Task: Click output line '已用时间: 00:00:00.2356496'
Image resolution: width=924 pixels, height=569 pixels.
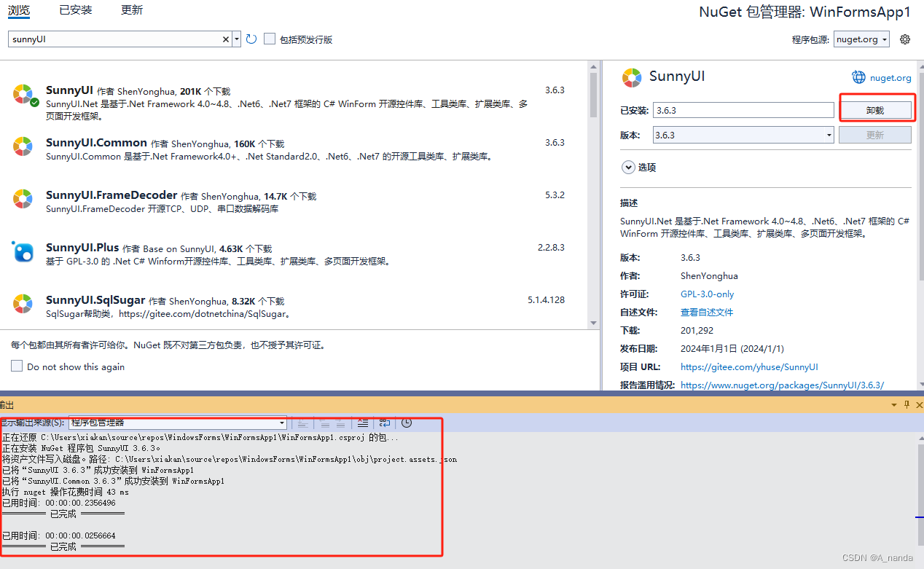Action: pyautogui.click(x=58, y=503)
